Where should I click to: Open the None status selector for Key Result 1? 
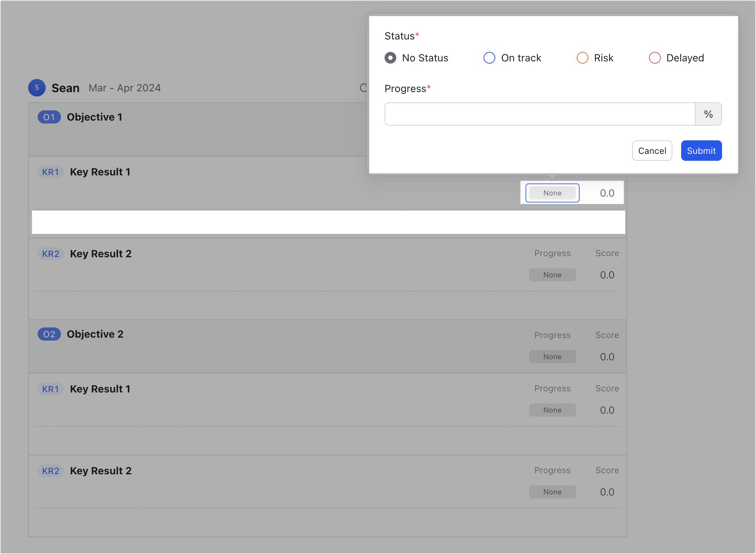coord(552,193)
